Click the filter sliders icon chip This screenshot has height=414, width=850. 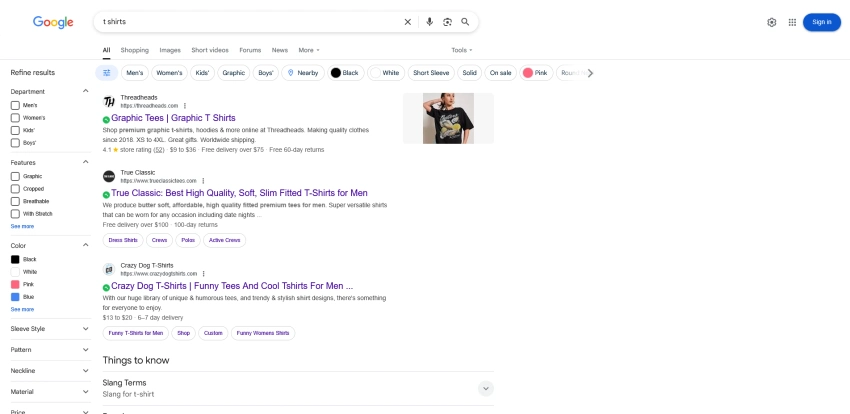[106, 73]
